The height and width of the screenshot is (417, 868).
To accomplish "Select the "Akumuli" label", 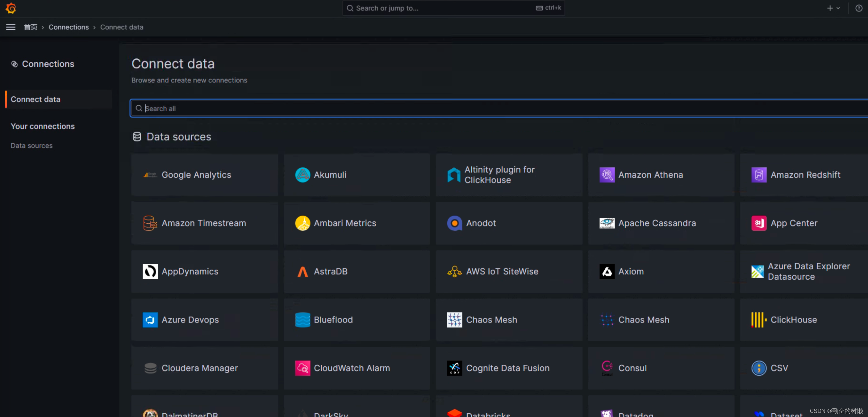I will coord(330,175).
